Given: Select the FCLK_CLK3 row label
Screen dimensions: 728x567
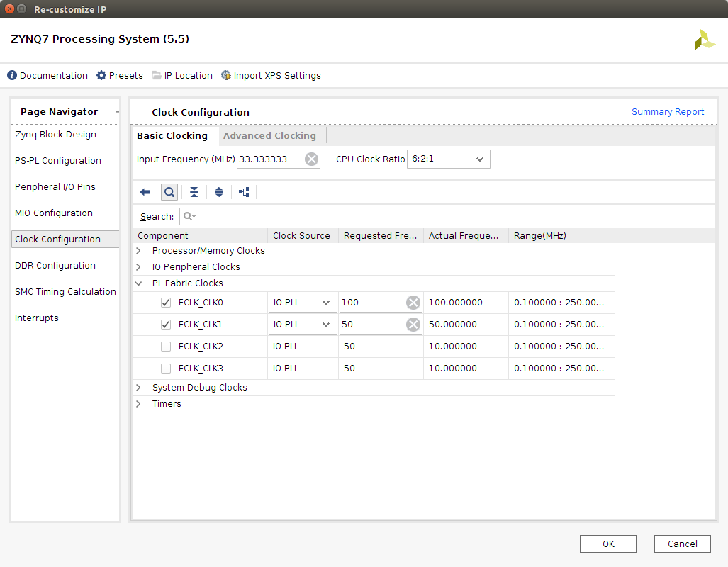Looking at the screenshot, I should click(201, 369).
